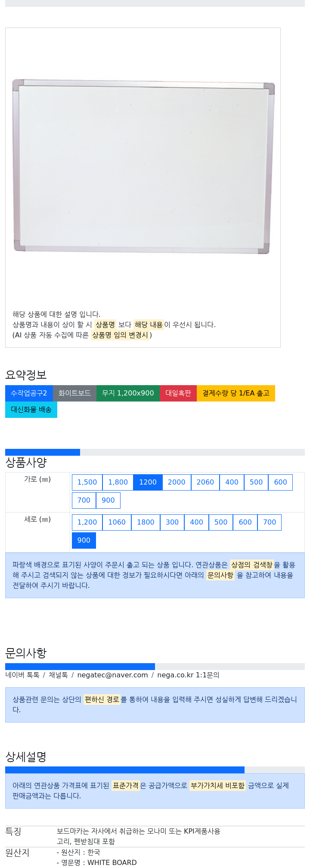Open the nega.co.kr 1:1문의 link
The width and height of the screenshot is (310, 868).
[x=188, y=675]
